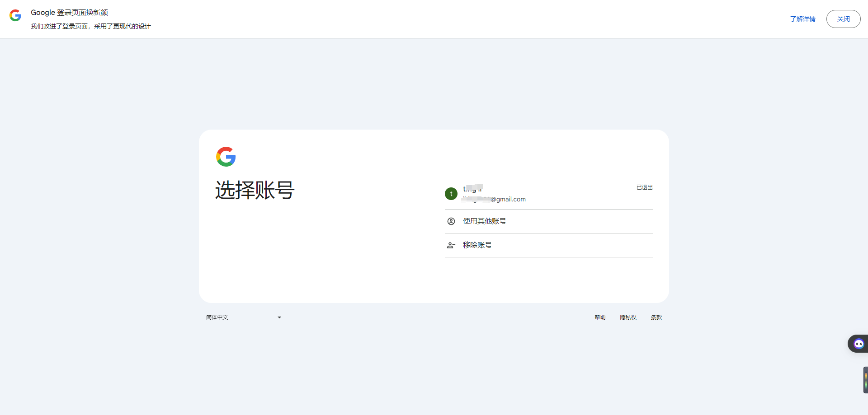Open the 条款 link in footer

[656, 317]
